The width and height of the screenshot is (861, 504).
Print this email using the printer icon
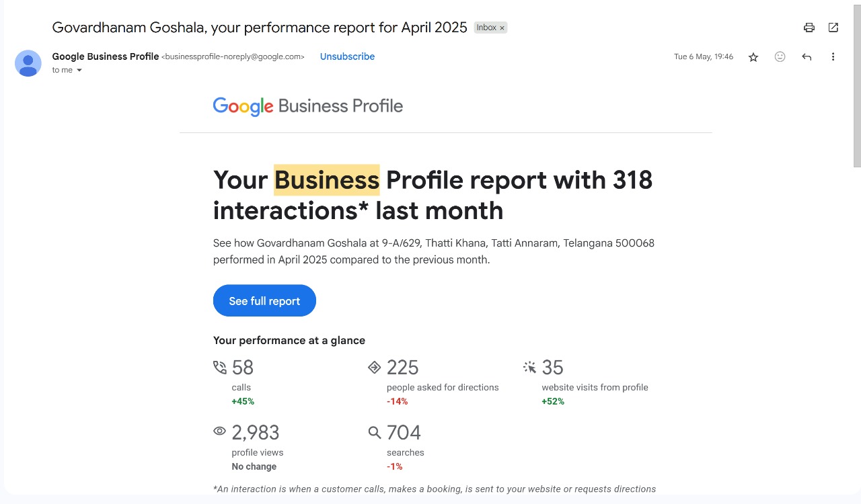click(x=809, y=28)
